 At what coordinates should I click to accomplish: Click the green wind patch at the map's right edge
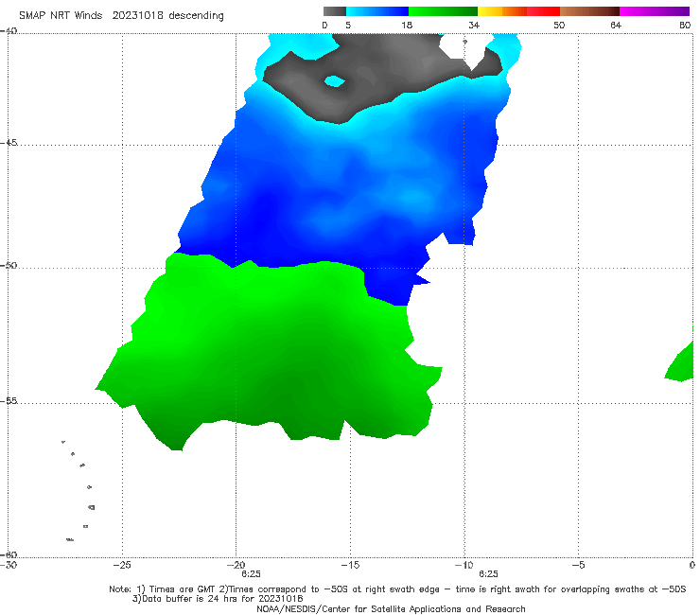[680, 362]
